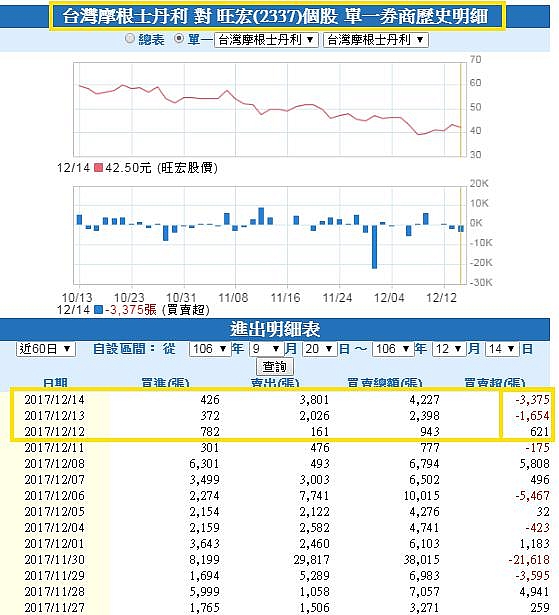Click the blue 買賣超 legend square
The width and height of the screenshot is (559, 615).
[x=98, y=310]
